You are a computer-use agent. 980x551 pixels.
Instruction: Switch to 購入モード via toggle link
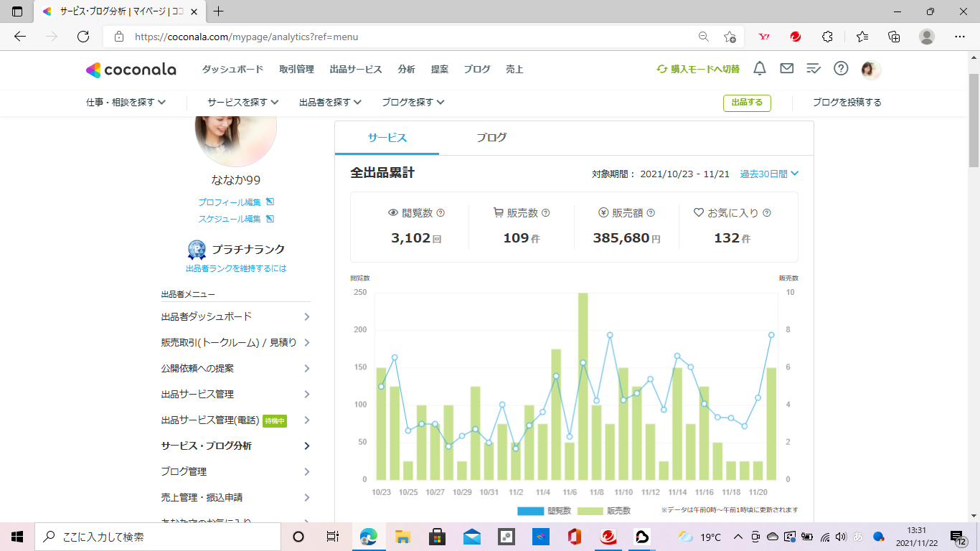coord(698,70)
